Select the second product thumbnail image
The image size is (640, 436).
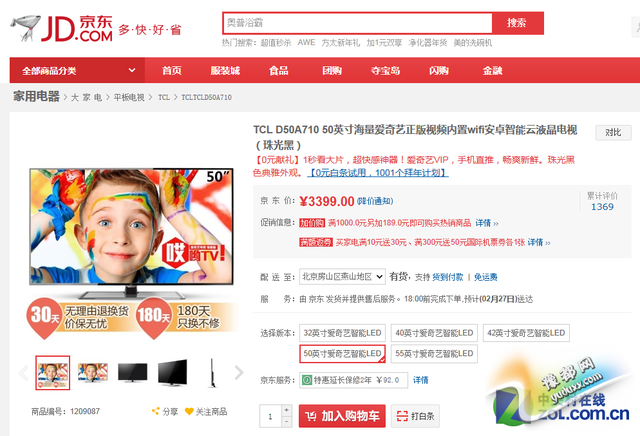pos(93,373)
